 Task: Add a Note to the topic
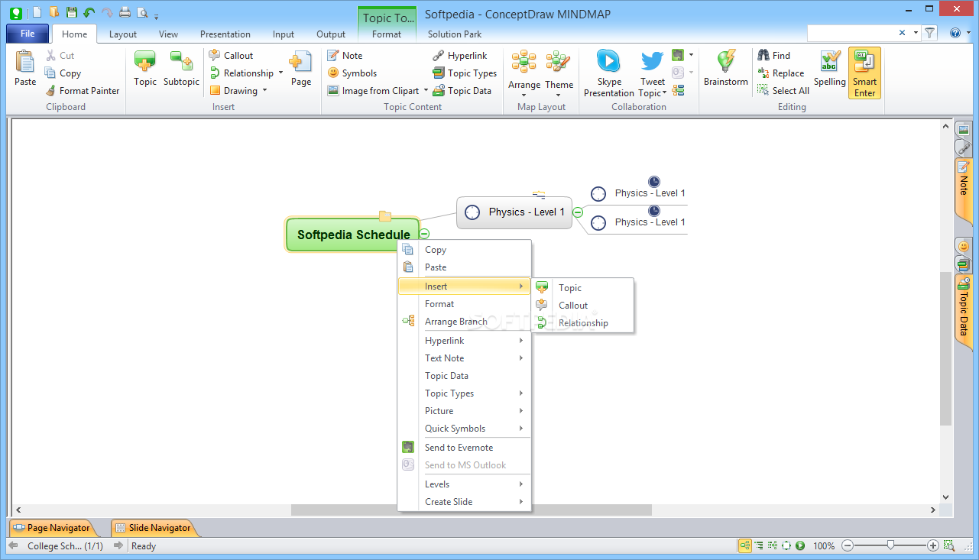(345, 55)
